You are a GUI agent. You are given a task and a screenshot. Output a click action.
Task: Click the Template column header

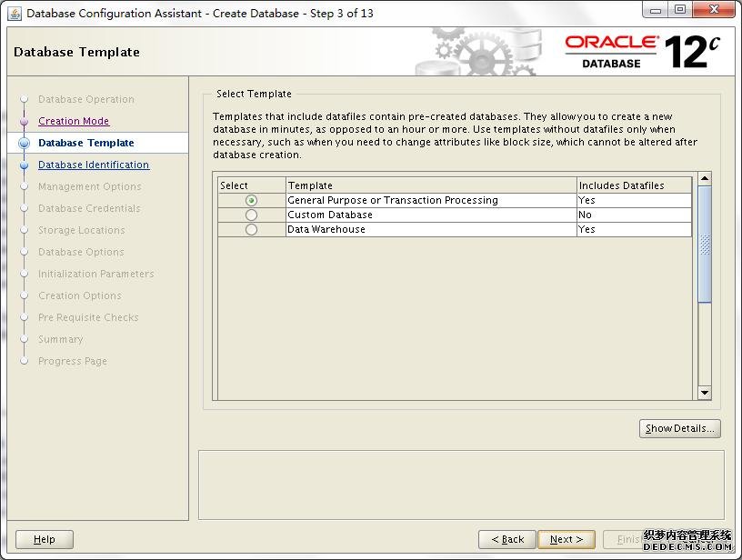point(431,185)
